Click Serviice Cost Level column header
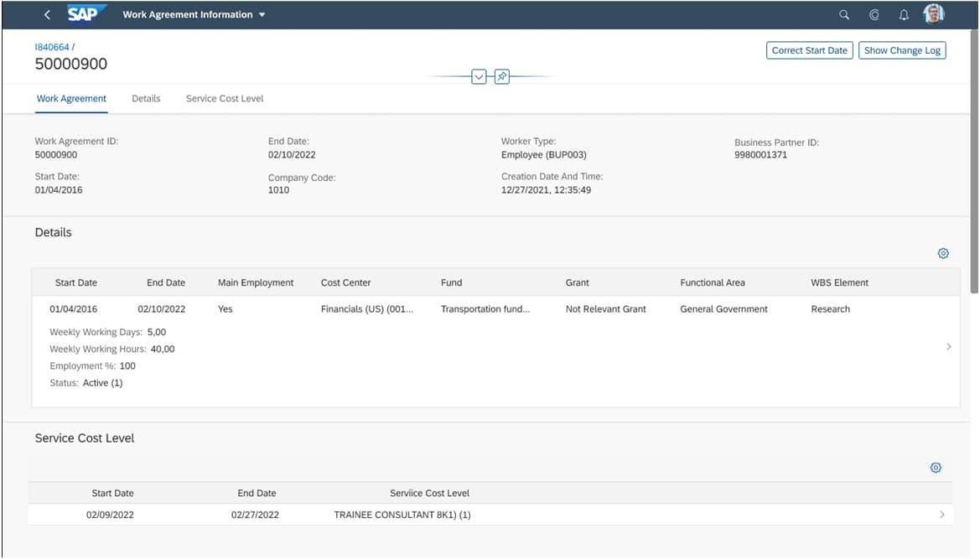 click(429, 494)
